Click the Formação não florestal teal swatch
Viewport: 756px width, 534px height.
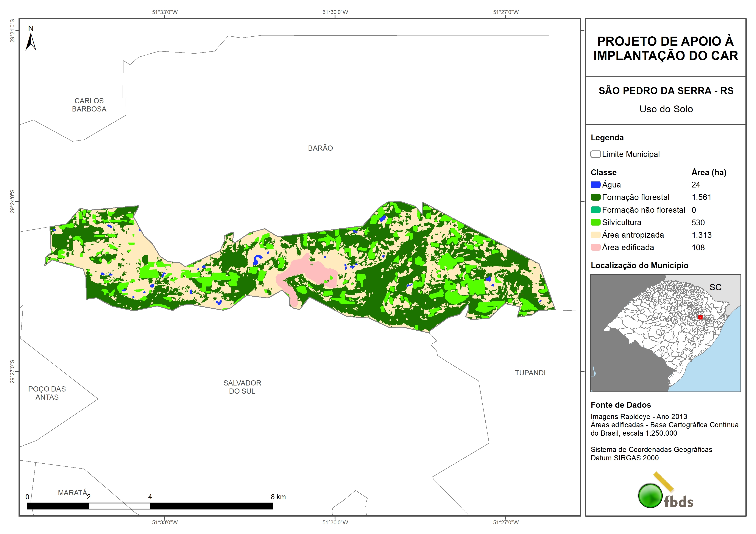pos(595,210)
